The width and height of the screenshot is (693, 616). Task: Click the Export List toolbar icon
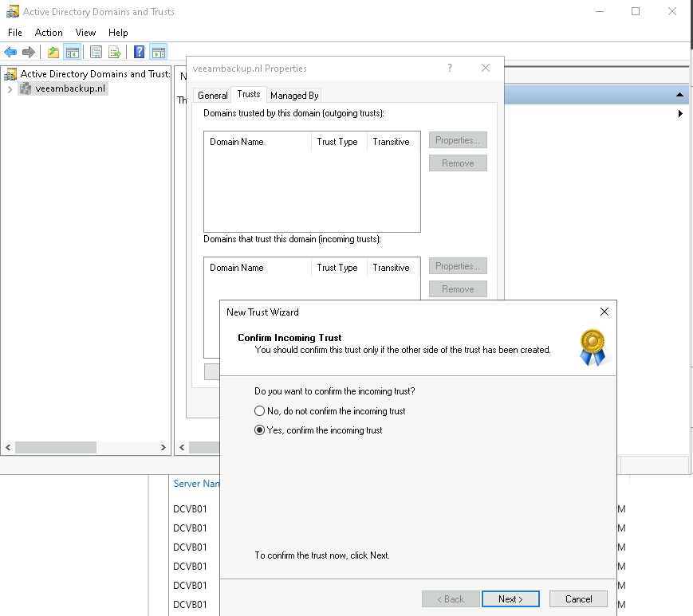coord(115,53)
